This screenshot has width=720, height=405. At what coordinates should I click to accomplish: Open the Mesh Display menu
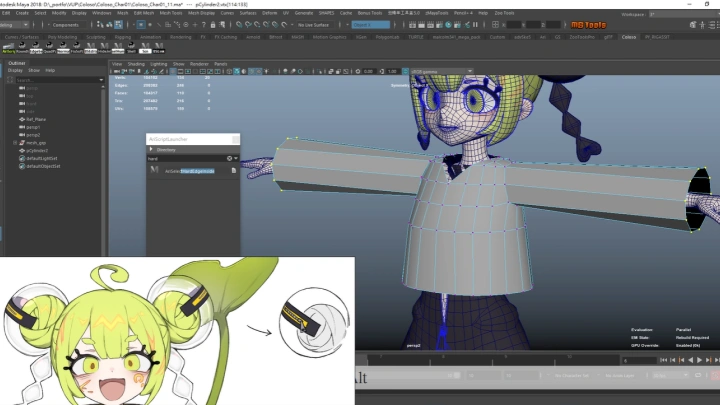202,13
